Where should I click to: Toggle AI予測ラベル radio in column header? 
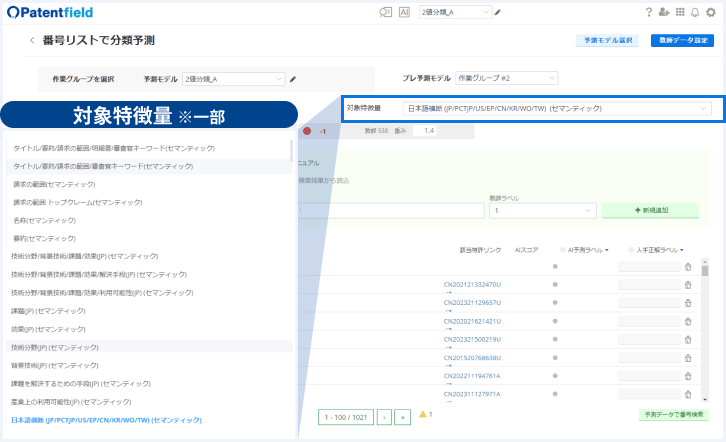[563, 250]
